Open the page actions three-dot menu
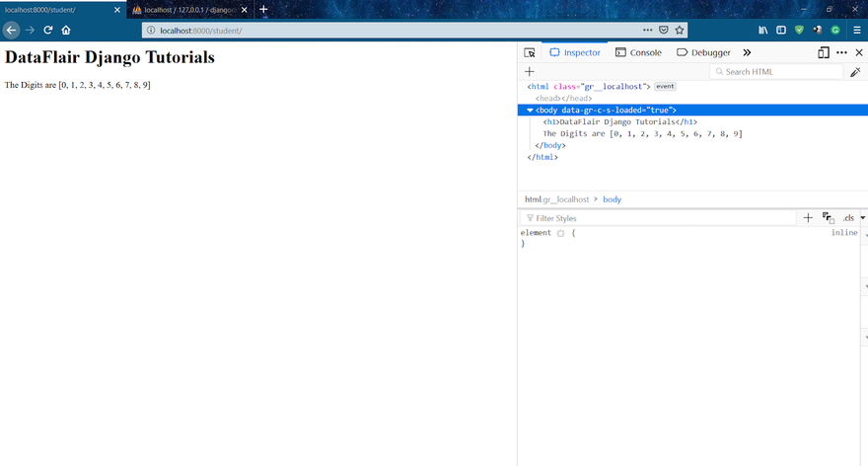 point(647,30)
